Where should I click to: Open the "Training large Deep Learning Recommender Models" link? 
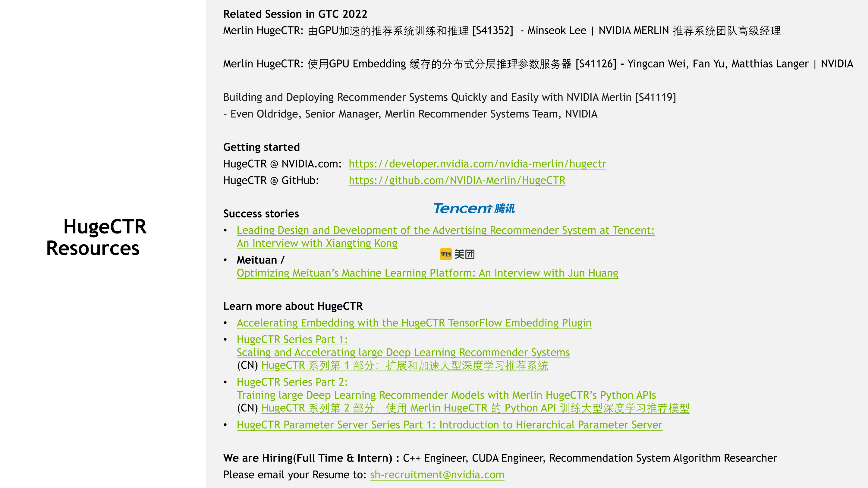[x=446, y=396]
